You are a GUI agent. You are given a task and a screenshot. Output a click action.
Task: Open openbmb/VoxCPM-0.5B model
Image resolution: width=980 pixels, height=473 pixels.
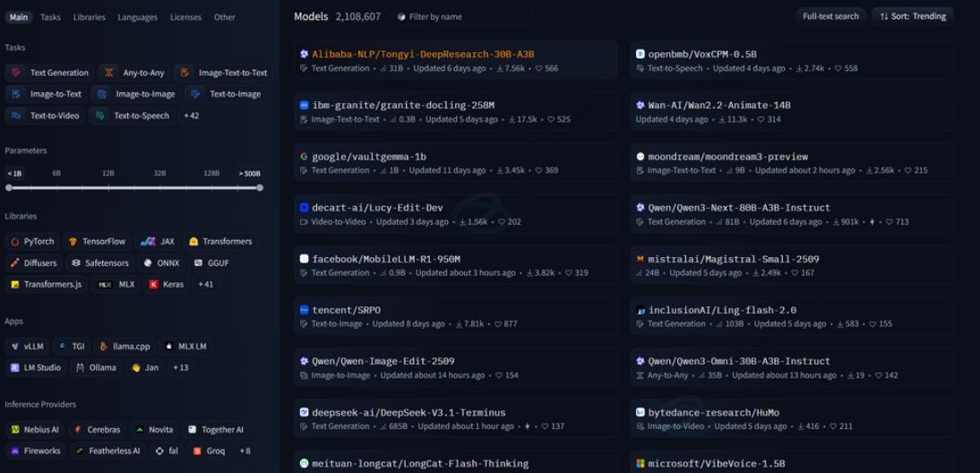(792, 60)
